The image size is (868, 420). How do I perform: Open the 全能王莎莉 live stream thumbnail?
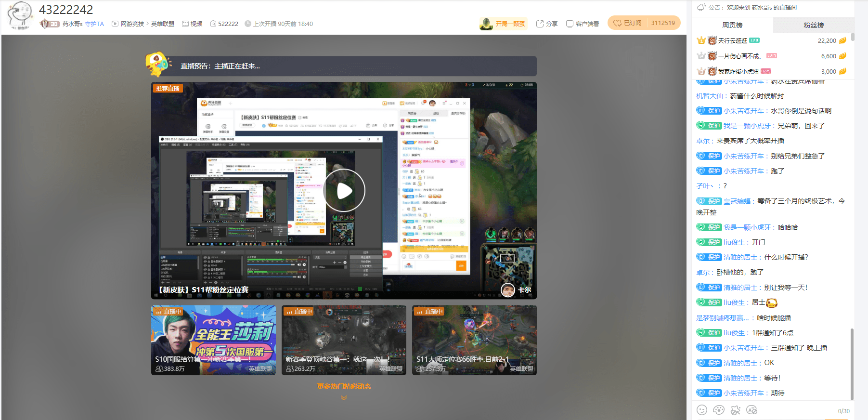coord(213,340)
